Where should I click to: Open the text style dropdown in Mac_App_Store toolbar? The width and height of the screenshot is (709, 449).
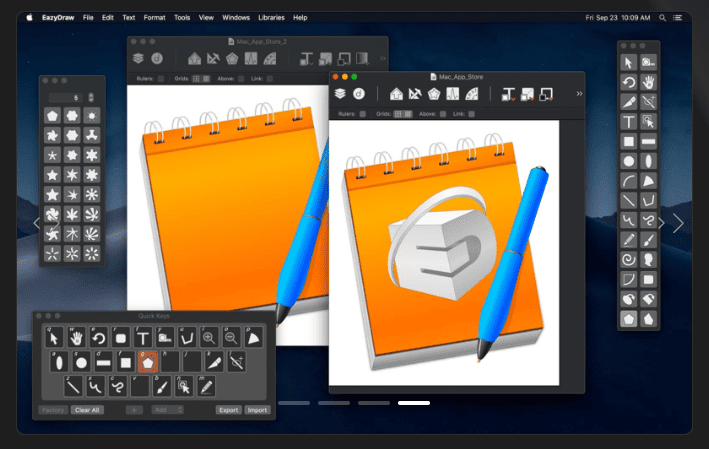click(508, 94)
